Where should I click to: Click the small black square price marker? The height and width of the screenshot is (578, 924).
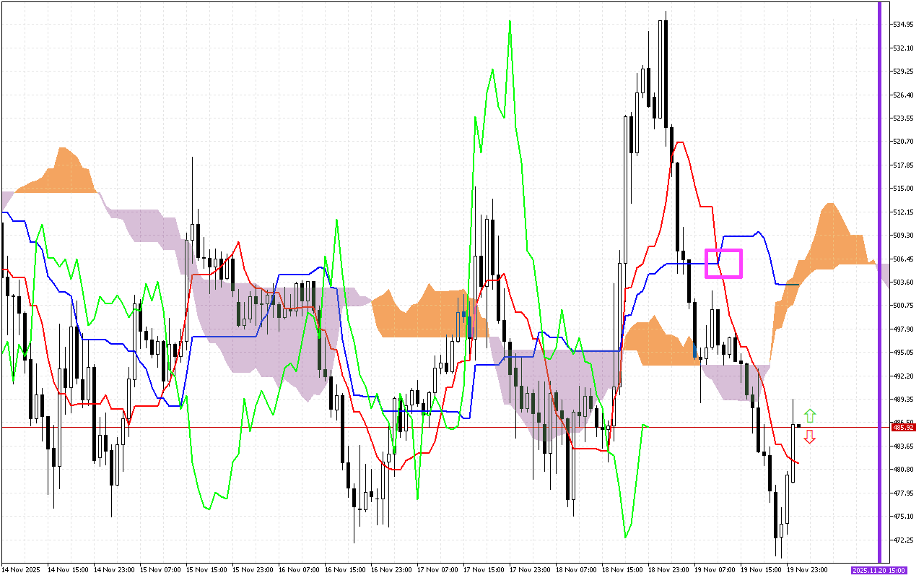click(x=798, y=426)
